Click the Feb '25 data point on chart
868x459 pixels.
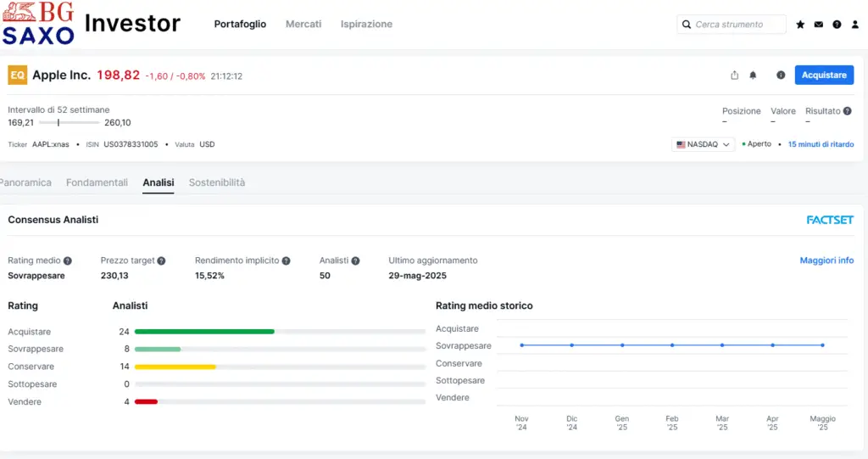[x=672, y=345]
